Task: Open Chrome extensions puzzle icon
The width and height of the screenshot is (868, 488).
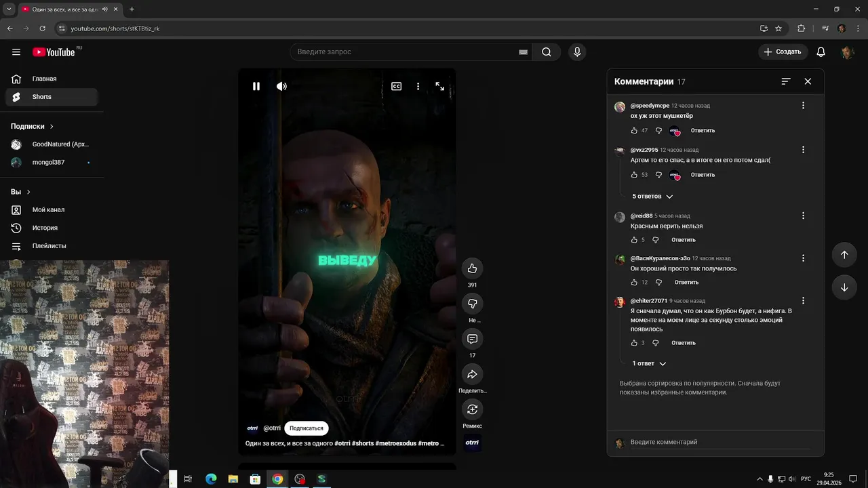Action: point(802,28)
